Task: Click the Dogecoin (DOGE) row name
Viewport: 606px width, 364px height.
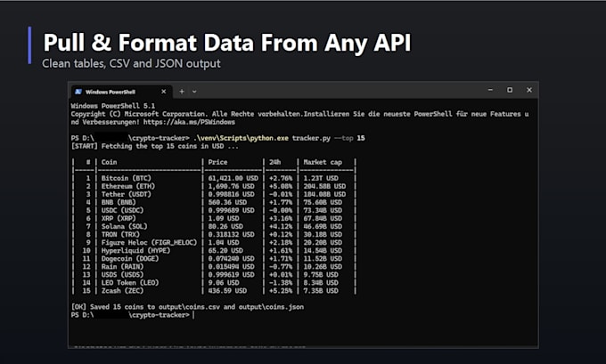Action: tap(130, 259)
